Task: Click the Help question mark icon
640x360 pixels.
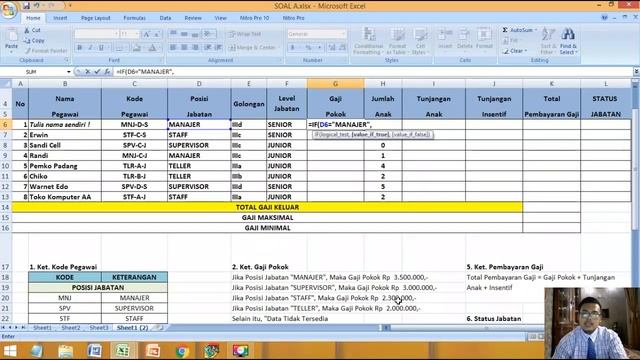Action: point(604,18)
